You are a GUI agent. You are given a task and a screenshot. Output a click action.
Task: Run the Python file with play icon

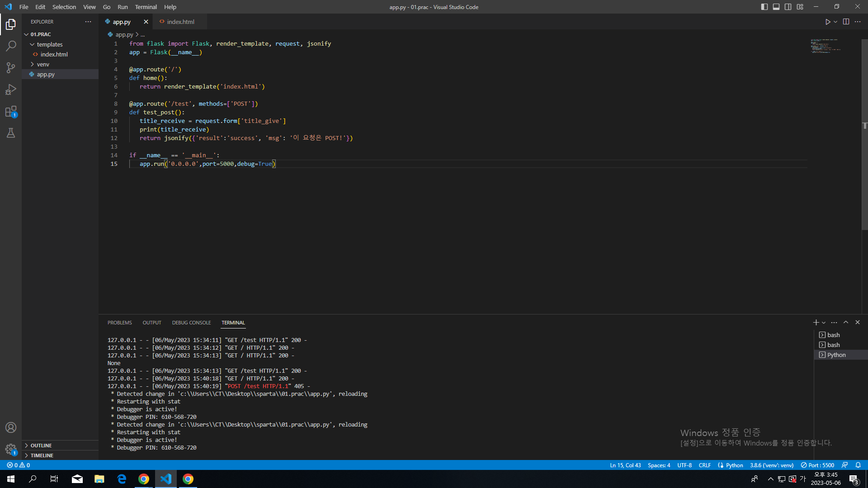point(828,22)
